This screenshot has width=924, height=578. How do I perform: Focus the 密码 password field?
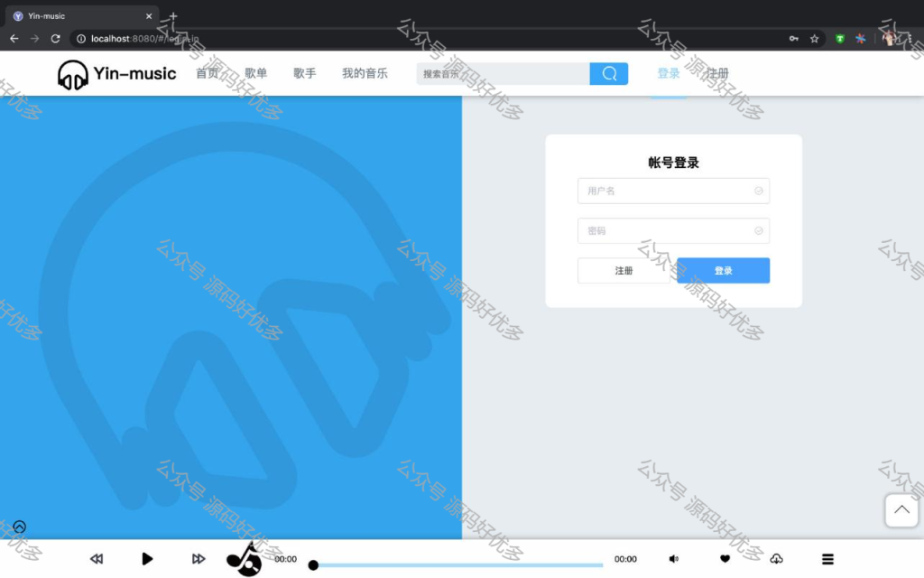[673, 230]
